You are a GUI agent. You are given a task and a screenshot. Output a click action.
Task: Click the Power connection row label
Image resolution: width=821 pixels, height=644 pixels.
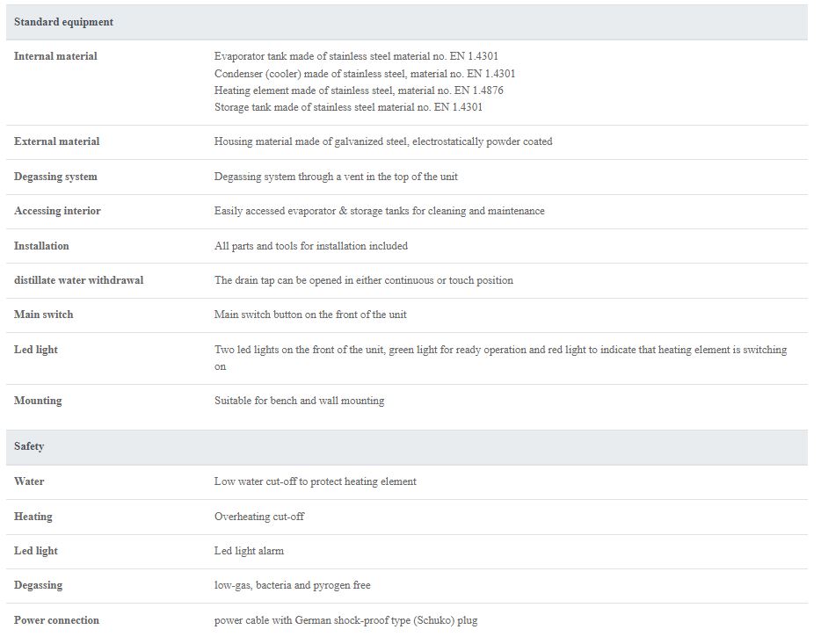[56, 620]
